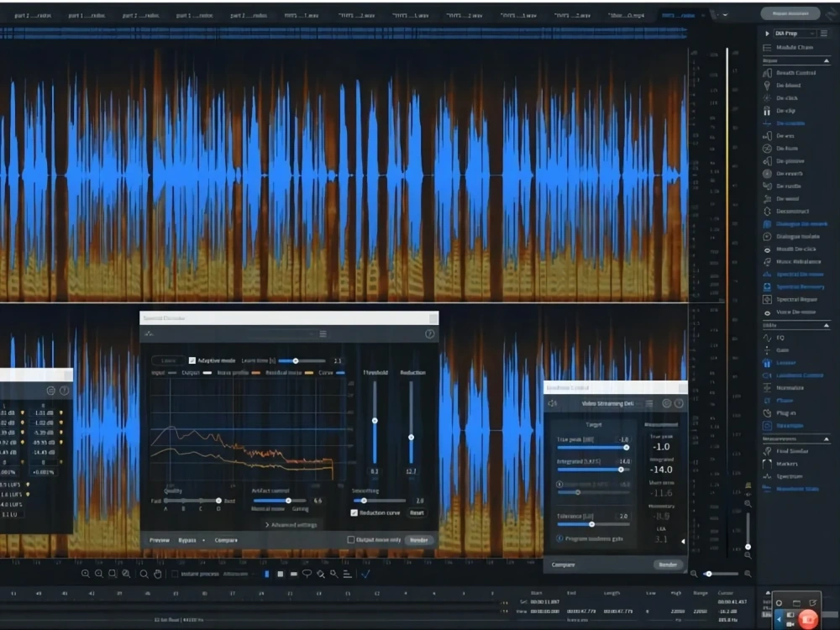Collapse the Measurements section
The width and height of the screenshot is (840, 630).
pyautogui.click(x=826, y=439)
